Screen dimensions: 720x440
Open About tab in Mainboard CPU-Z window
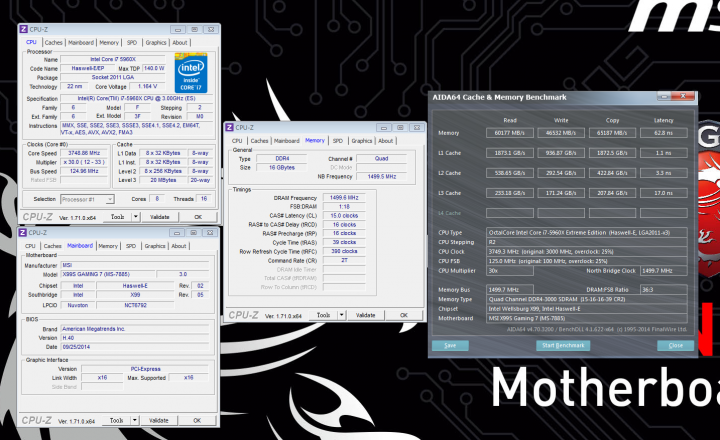pyautogui.click(x=179, y=246)
